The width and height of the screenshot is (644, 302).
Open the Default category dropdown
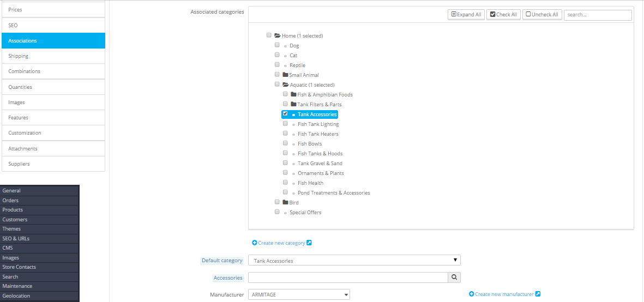coord(354,261)
